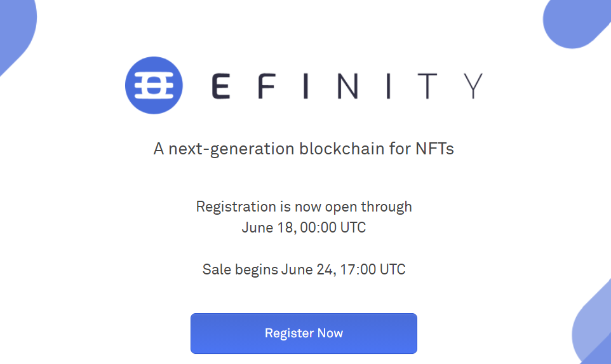Screen dimensions: 611x364
Task: Click the letter F in EFINITY wordmark
Action: click(267, 86)
